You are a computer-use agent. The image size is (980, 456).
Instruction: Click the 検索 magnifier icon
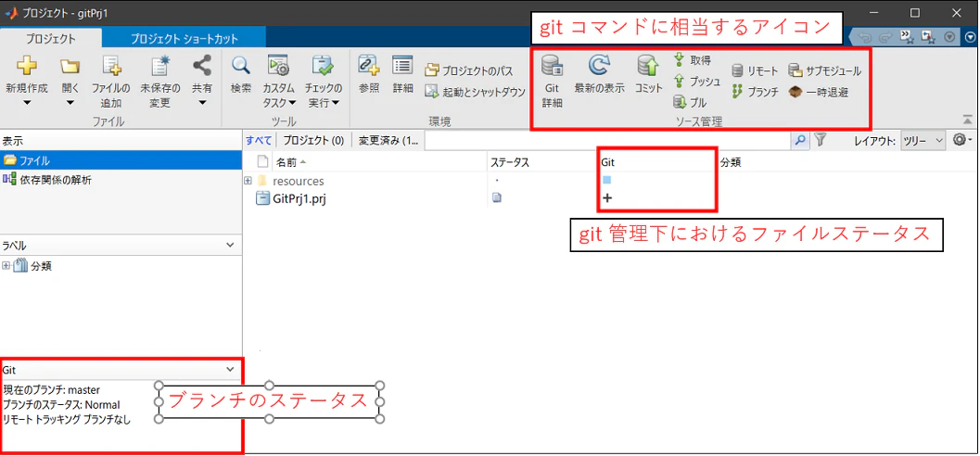[241, 66]
